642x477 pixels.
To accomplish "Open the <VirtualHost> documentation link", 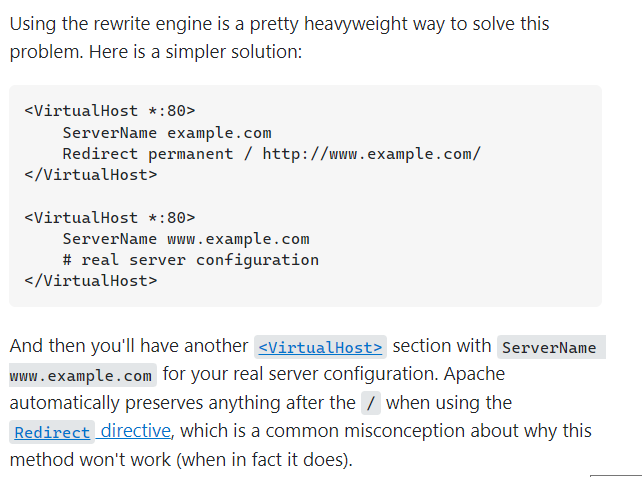I will point(320,347).
